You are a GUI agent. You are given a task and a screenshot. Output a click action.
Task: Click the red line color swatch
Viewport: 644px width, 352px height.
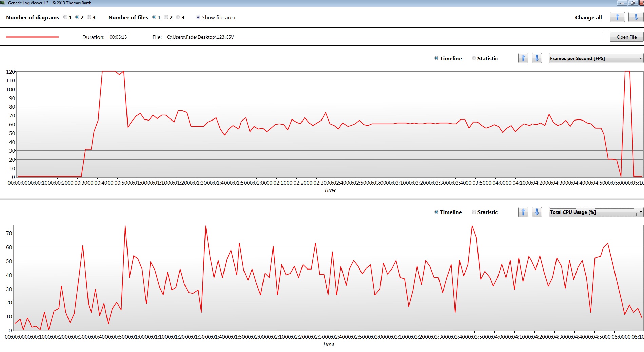coord(33,37)
